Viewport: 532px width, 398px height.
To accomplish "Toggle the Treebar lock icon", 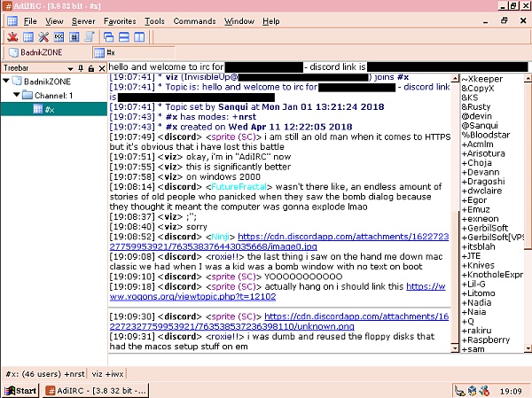I will point(91,68).
